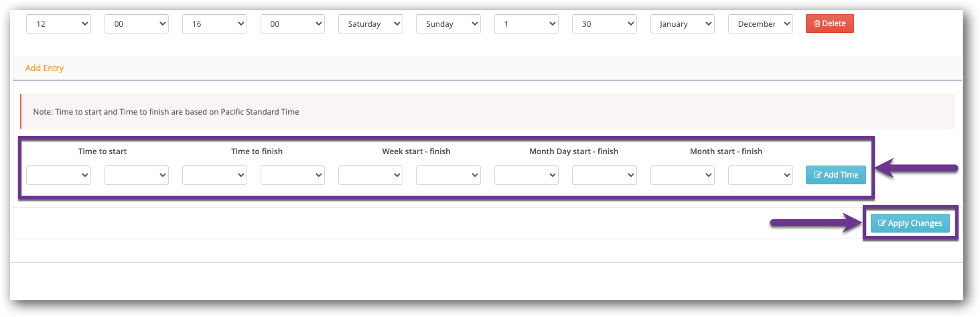
Task: Click the 'Month start - finish' label
Action: [726, 151]
